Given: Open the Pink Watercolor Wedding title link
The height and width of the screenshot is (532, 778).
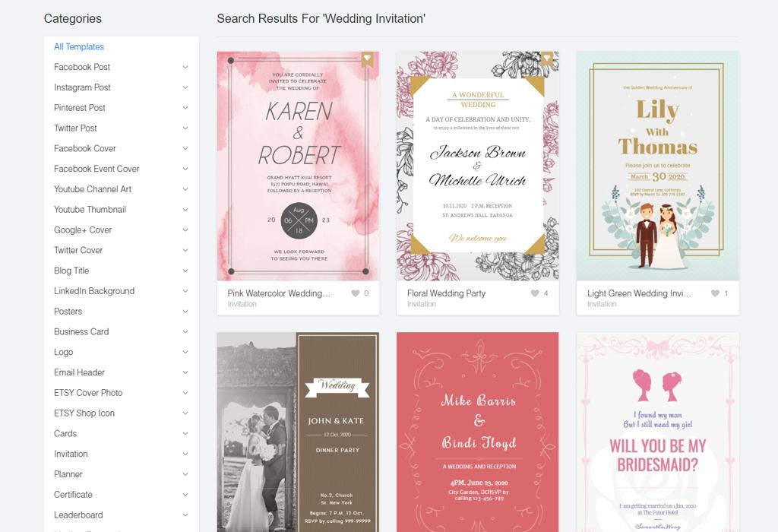Looking at the screenshot, I should coord(279,293).
